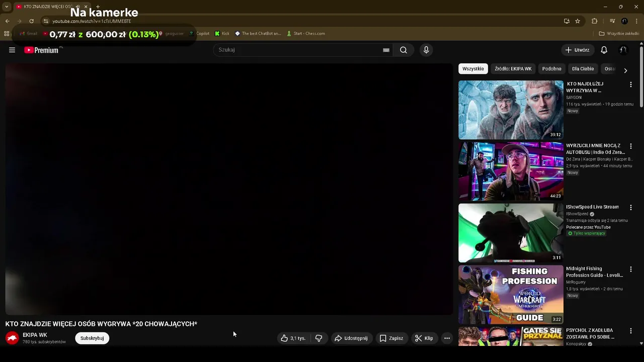Select the Podobne filter chip
The width and height of the screenshot is (644, 362).
coord(551,69)
